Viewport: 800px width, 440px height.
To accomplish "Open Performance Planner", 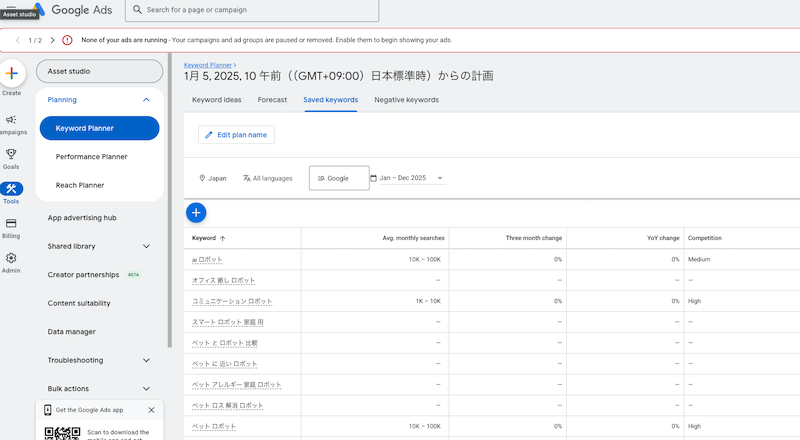I will [x=91, y=157].
